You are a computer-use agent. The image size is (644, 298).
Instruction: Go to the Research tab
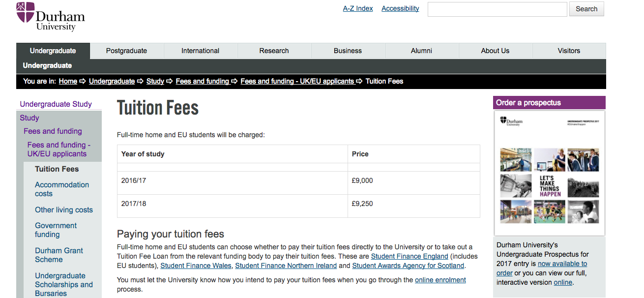(274, 51)
